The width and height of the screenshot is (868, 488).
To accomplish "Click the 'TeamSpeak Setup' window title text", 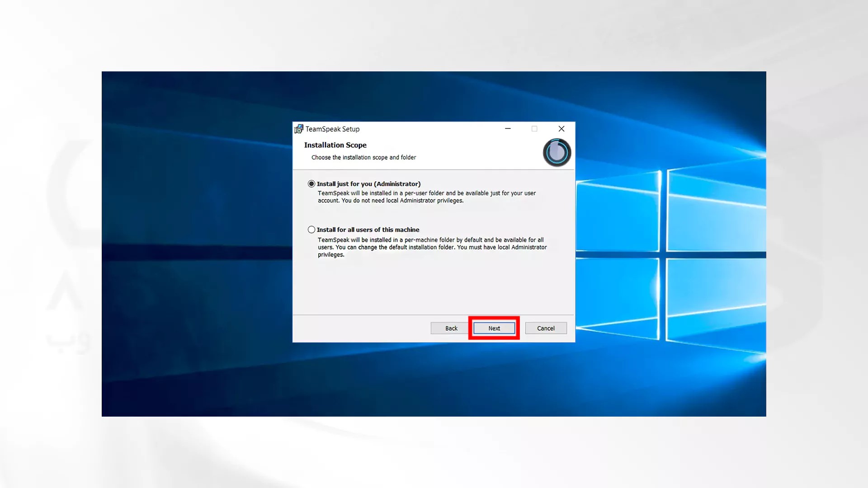I will (332, 129).
